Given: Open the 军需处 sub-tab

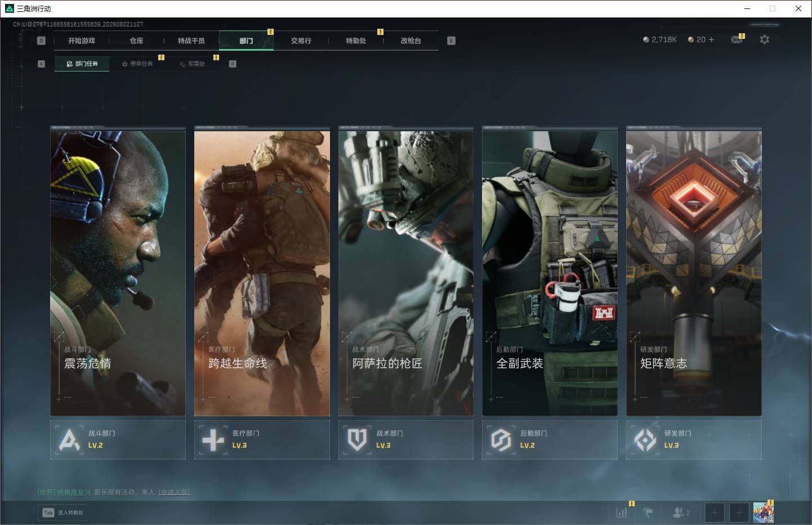Looking at the screenshot, I should [193, 64].
